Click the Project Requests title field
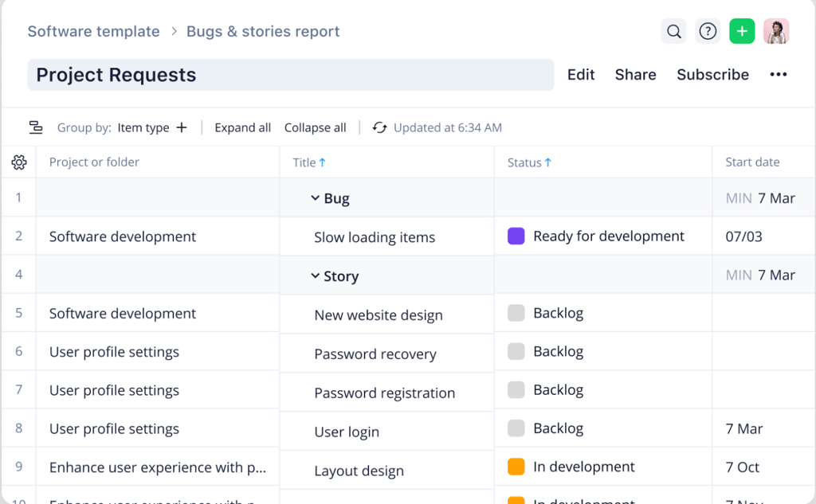This screenshot has height=504, width=816. tap(290, 74)
